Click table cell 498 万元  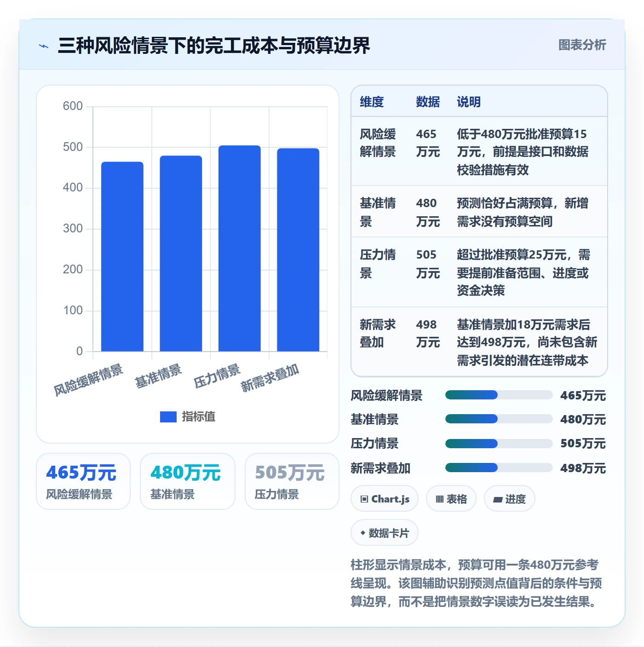(428, 333)
